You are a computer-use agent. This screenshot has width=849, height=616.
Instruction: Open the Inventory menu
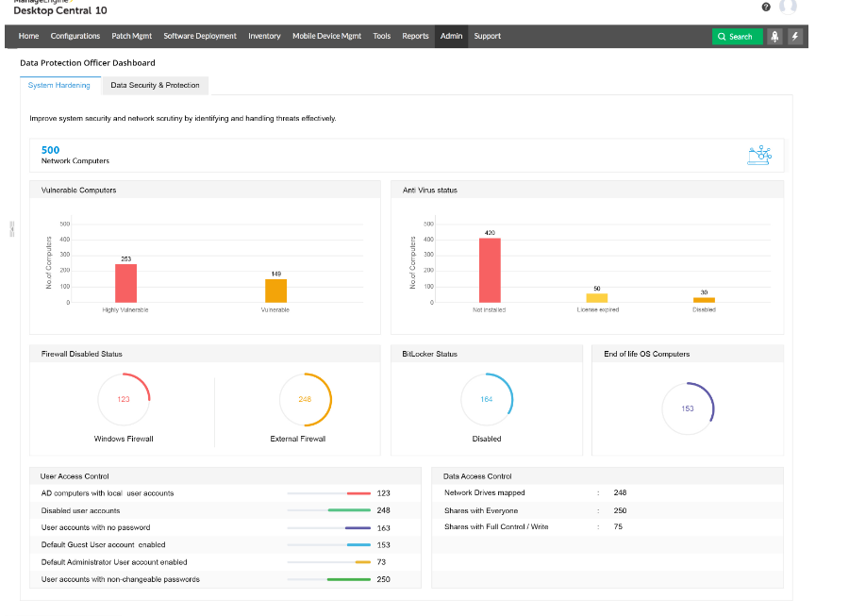264,36
